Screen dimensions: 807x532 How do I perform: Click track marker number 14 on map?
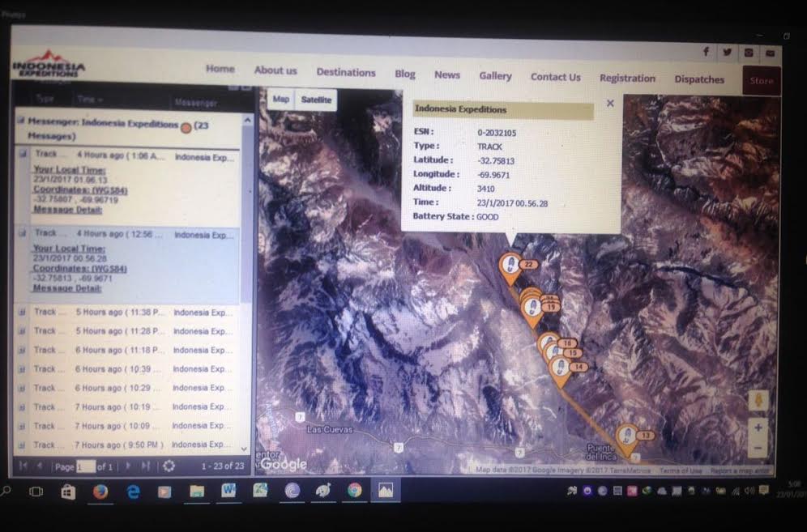(x=559, y=368)
